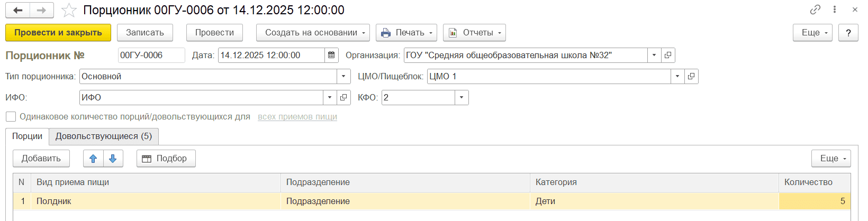The height and width of the screenshot is (221, 868).
Task: Expand Печать menu button
Action: coord(406,32)
